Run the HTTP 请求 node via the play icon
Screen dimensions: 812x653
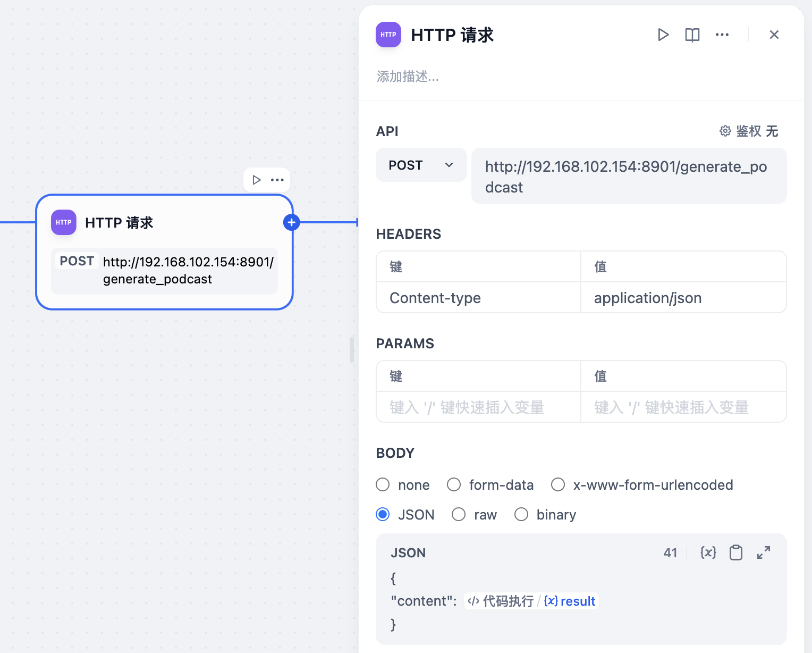coord(663,35)
